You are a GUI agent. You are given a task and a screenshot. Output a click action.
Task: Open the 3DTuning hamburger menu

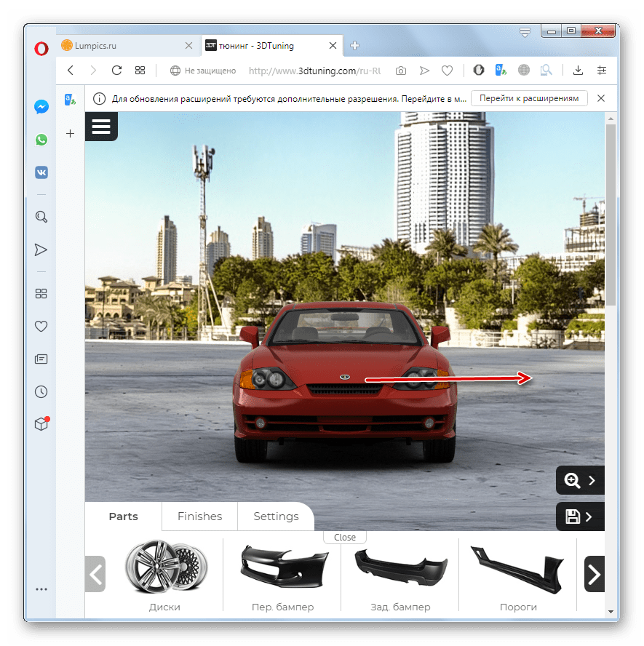(x=101, y=127)
